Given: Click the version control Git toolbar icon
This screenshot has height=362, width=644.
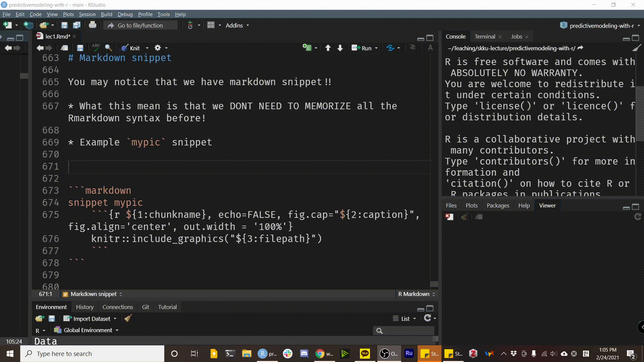Looking at the screenshot, I should (x=190, y=25).
